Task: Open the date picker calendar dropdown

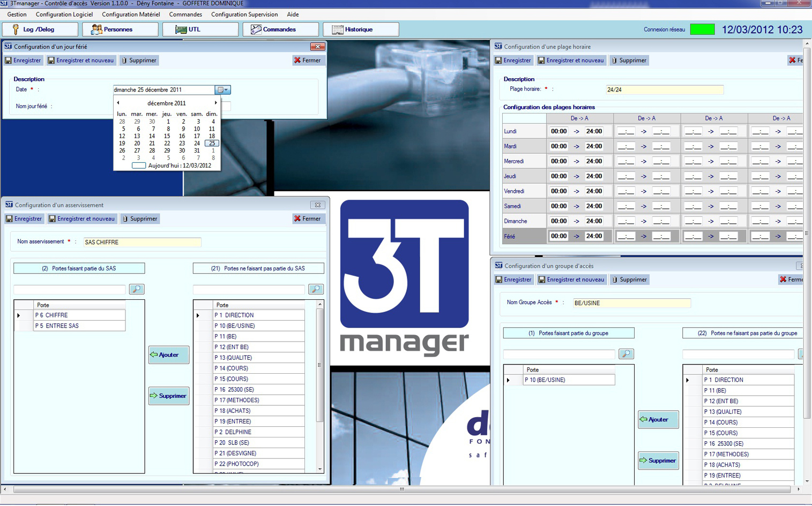Action: pyautogui.click(x=223, y=90)
